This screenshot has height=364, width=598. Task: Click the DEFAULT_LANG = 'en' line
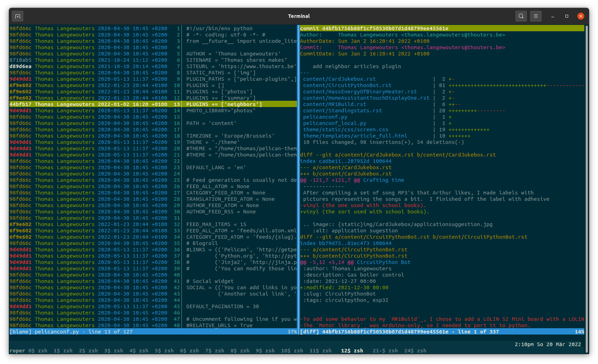pyautogui.click(x=216, y=167)
